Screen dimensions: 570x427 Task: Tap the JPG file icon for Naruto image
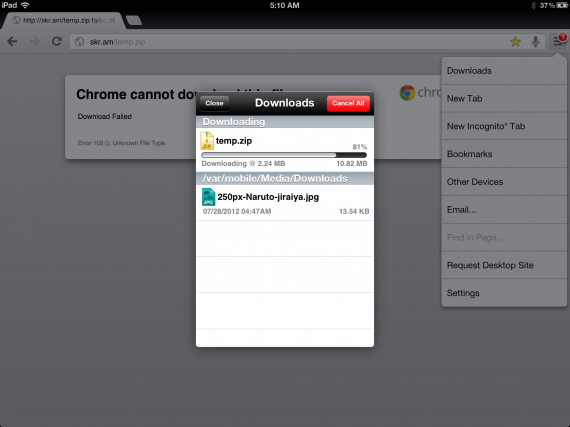tap(208, 197)
